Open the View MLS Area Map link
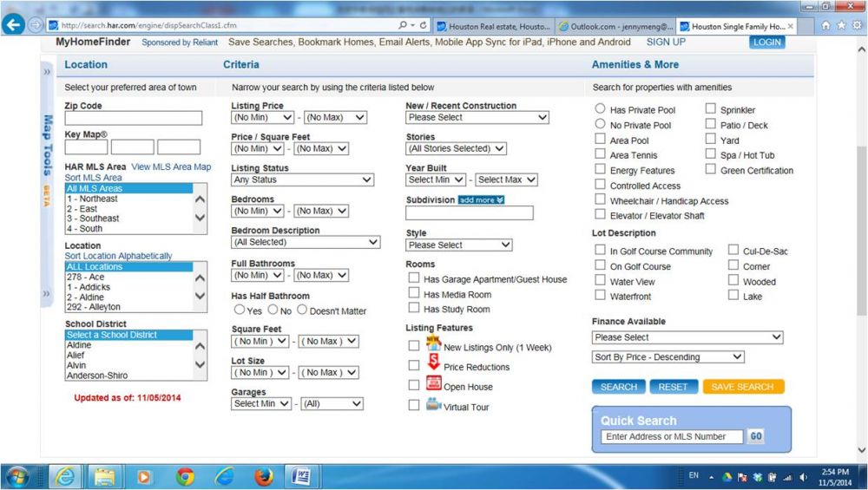The image size is (868, 490). (x=170, y=167)
